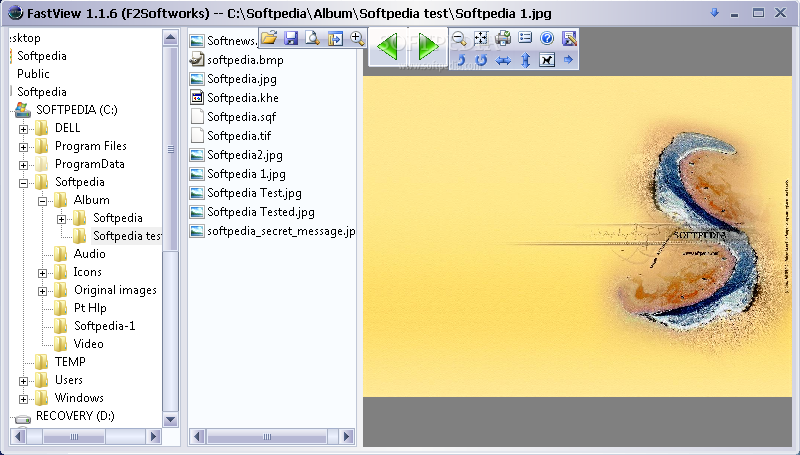
Task: Select Softpedia.khe file
Action: pyautogui.click(x=243, y=97)
